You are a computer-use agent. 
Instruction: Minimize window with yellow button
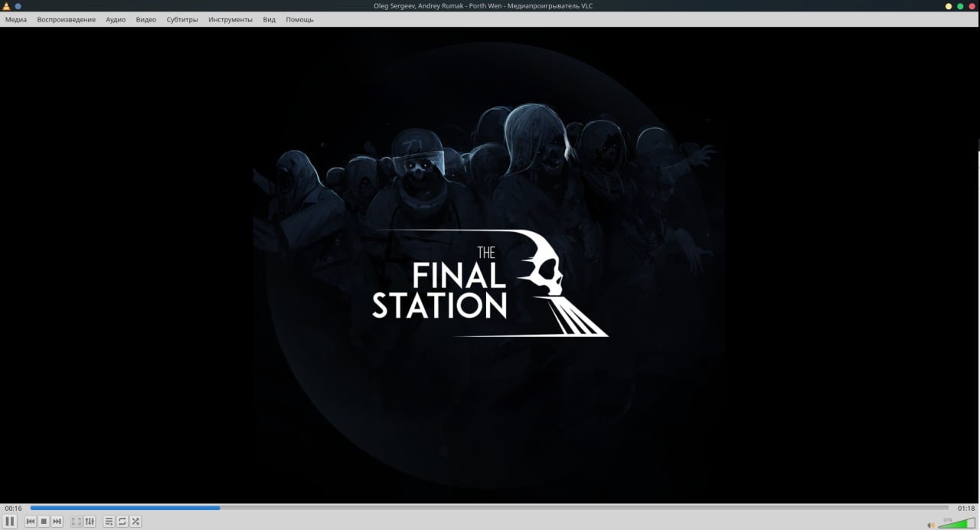[949, 6]
